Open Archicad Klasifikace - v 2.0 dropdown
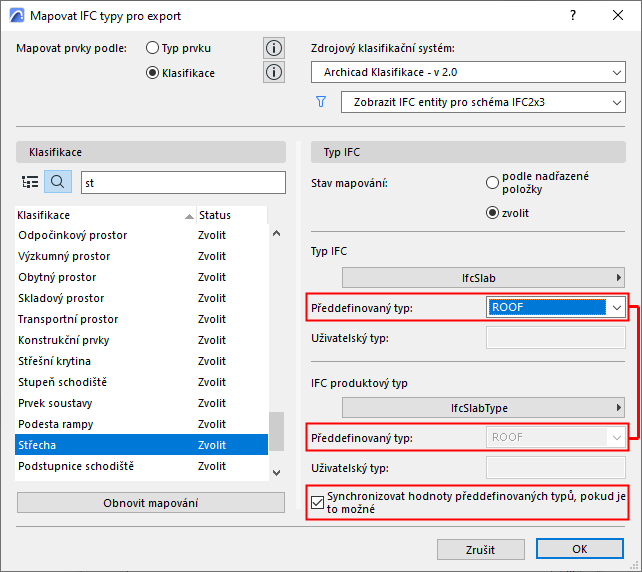 (467, 72)
